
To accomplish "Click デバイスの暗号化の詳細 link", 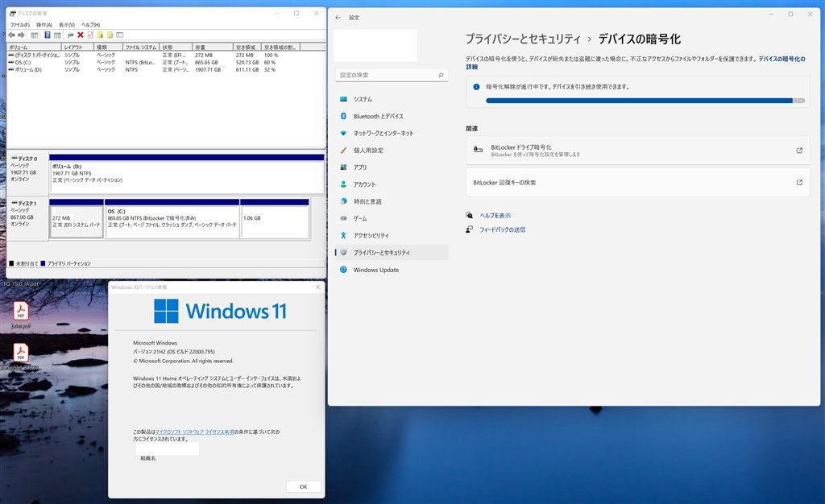I will [781, 59].
